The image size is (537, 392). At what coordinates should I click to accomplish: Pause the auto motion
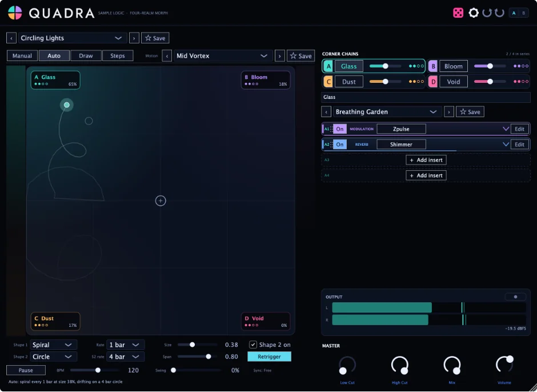coord(26,370)
